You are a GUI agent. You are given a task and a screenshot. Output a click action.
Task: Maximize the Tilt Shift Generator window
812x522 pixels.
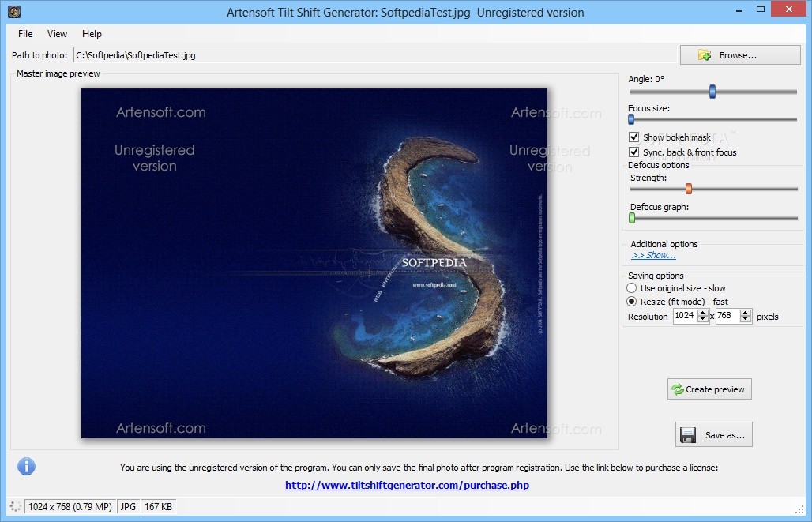[760, 9]
